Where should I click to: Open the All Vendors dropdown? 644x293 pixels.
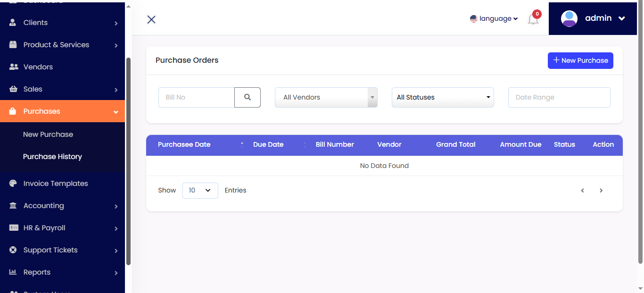[x=326, y=97]
